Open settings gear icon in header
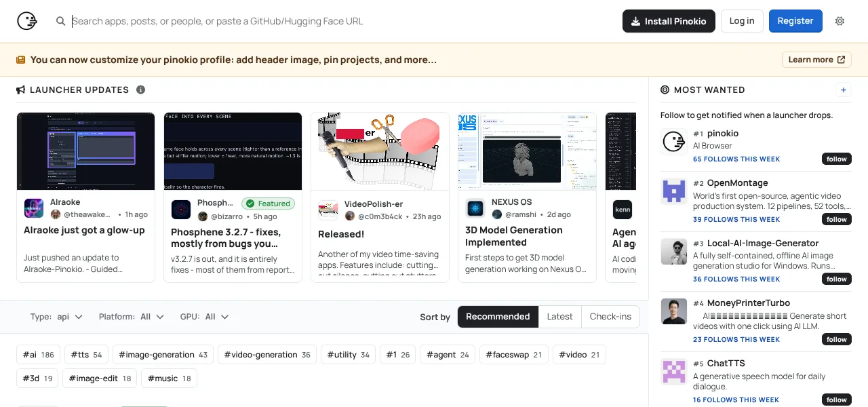Viewport: 868px width, 407px height. coord(840,21)
